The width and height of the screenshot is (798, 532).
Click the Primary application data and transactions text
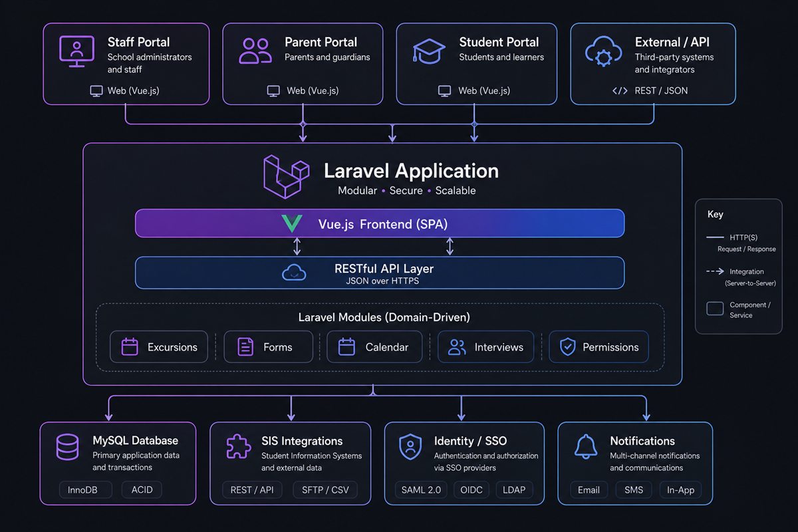click(x=136, y=462)
